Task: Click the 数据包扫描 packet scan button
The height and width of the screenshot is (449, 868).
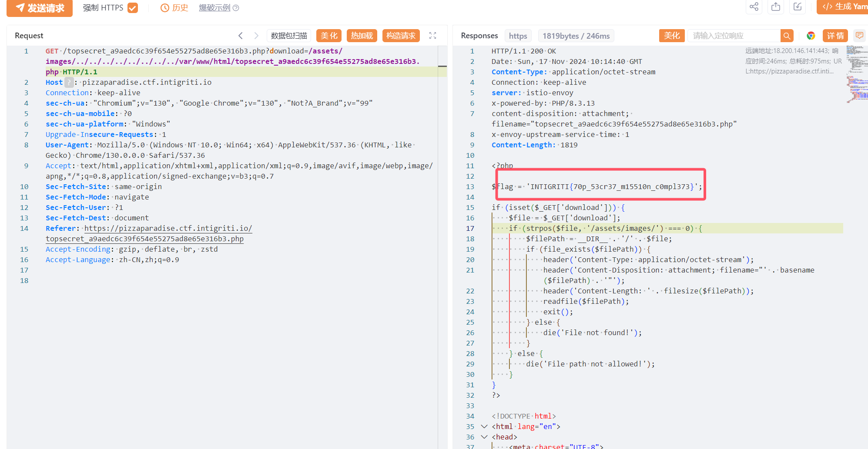Action: point(289,36)
